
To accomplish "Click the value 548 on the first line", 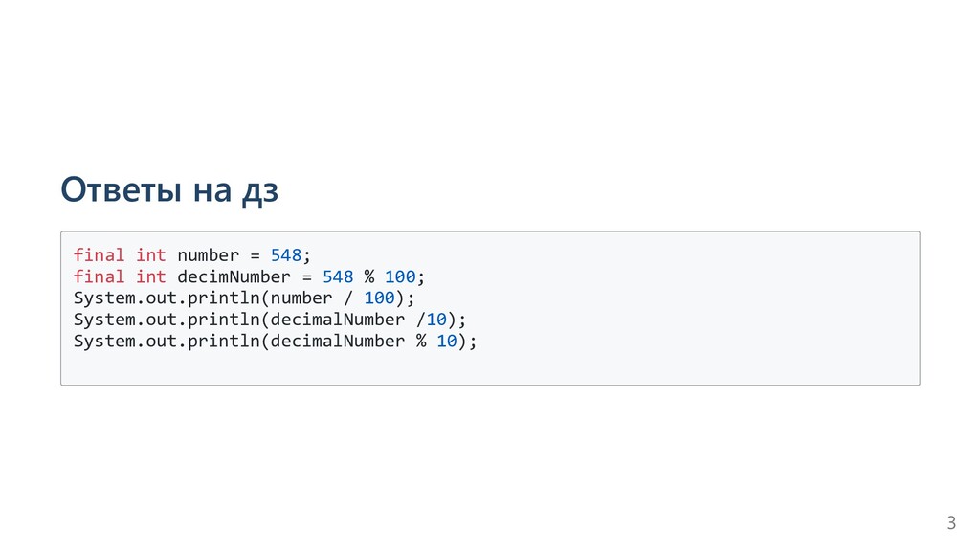I will point(286,255).
